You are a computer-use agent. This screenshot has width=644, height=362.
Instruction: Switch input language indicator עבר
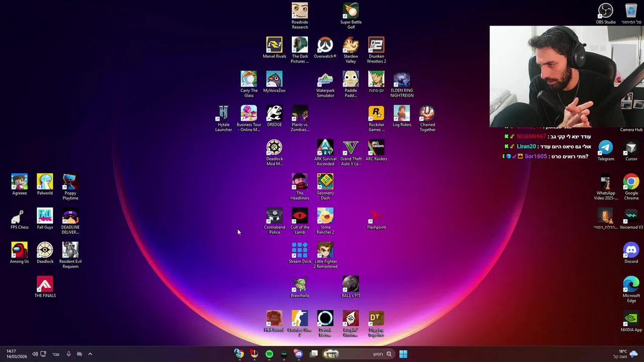pyautogui.click(x=56, y=354)
